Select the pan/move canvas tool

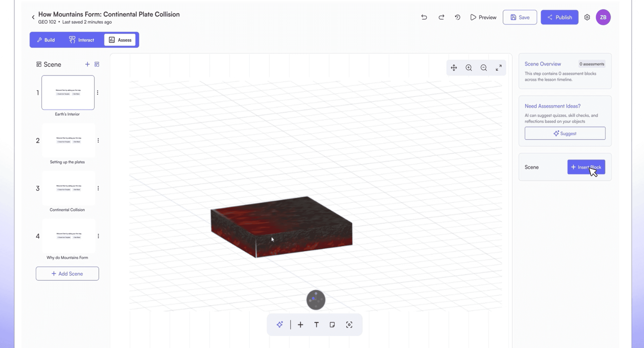point(454,68)
